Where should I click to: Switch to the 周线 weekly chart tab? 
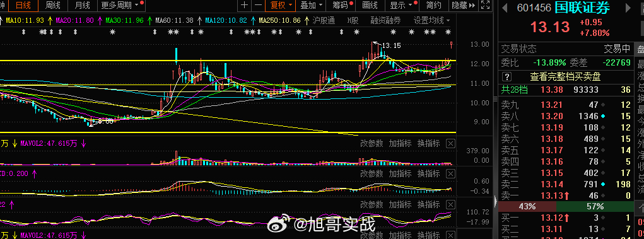tap(53, 5)
